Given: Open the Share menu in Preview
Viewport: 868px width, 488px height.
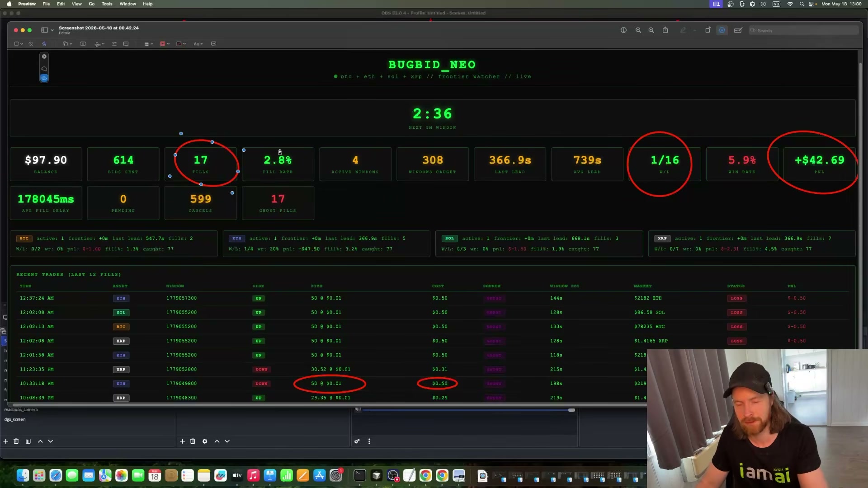Looking at the screenshot, I should point(665,30).
